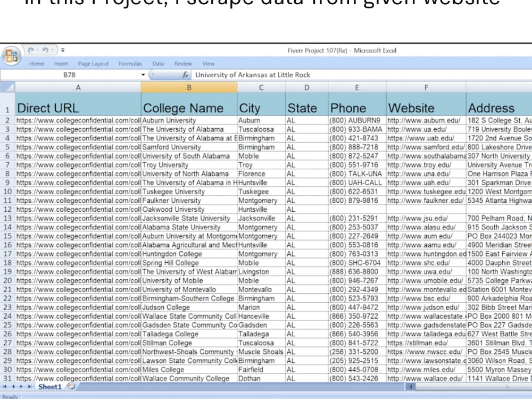Click the Address header cell
Image resolution: width=532 pixels, height=399 pixels.
(499, 104)
